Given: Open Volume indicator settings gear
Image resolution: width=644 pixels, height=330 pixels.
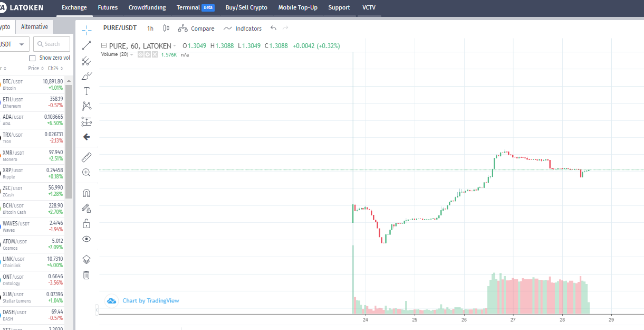Looking at the screenshot, I should pyautogui.click(x=148, y=54).
